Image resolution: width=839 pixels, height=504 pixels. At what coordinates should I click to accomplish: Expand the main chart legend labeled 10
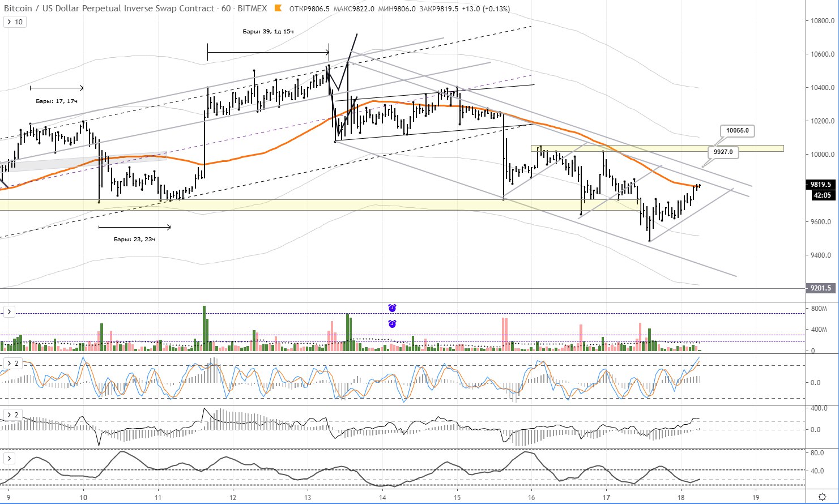[x=15, y=22]
